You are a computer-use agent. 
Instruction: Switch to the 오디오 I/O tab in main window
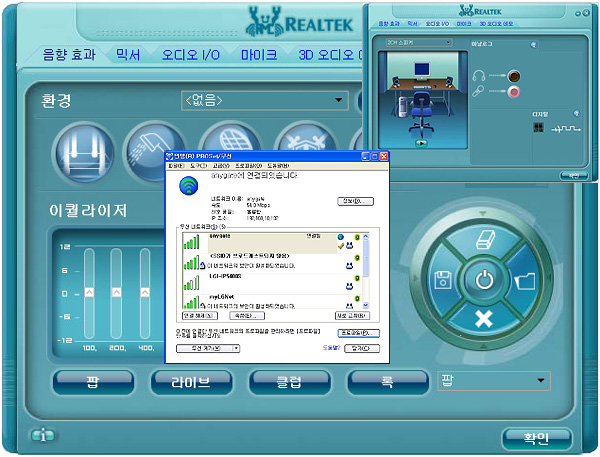click(x=191, y=55)
